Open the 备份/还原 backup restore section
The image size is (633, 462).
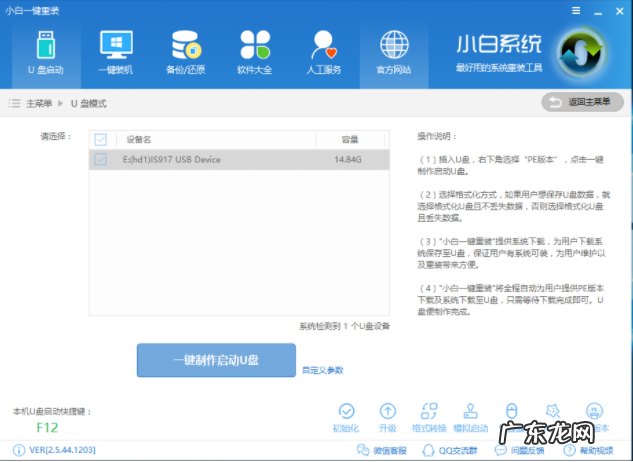tap(185, 54)
